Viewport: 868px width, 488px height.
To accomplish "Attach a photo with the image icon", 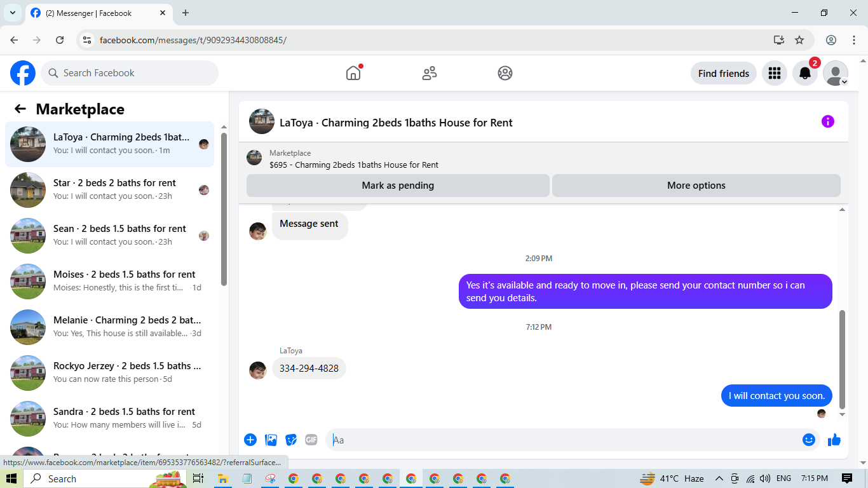I will tap(271, 440).
